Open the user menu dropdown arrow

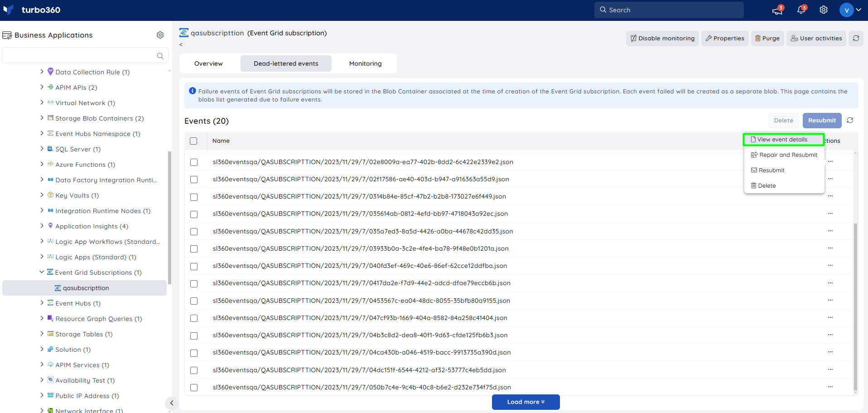coord(858,10)
